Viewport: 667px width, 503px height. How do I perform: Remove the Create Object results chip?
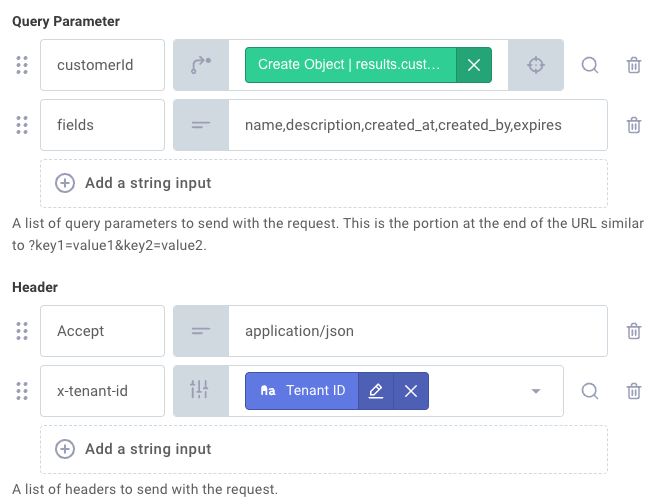(474, 65)
